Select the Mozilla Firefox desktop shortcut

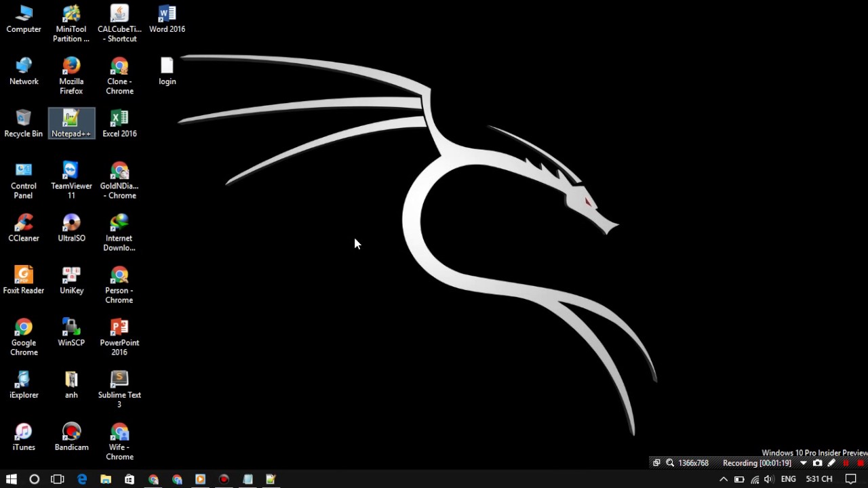[x=71, y=76]
